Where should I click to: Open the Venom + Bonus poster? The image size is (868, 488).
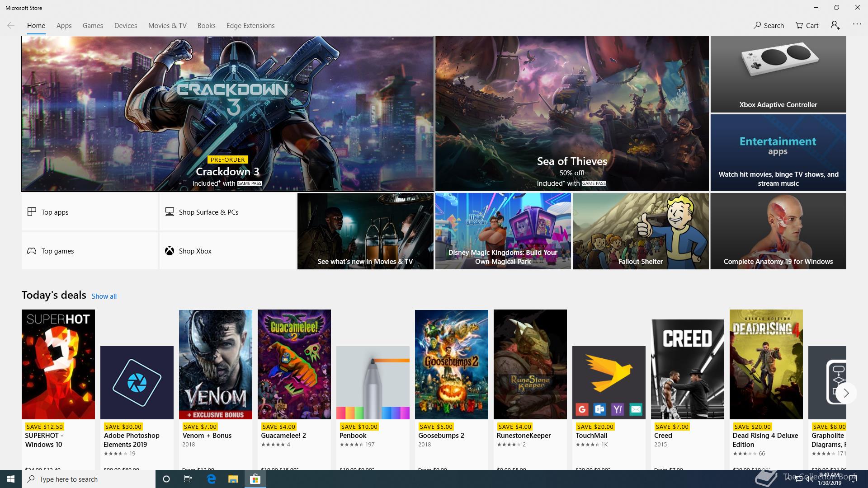pos(216,364)
